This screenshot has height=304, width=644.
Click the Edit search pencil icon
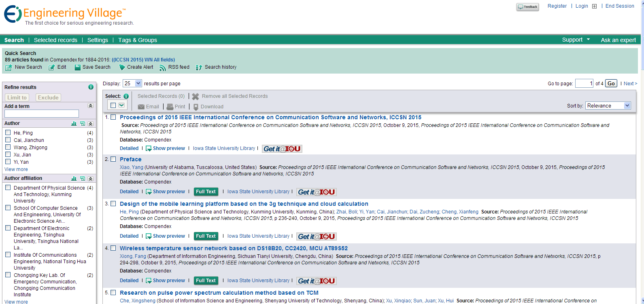(51, 68)
